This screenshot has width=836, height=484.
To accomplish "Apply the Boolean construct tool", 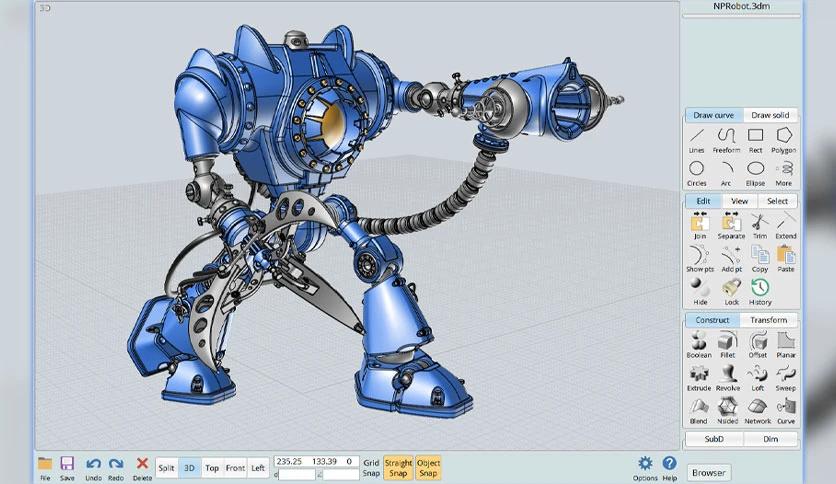I will click(698, 344).
